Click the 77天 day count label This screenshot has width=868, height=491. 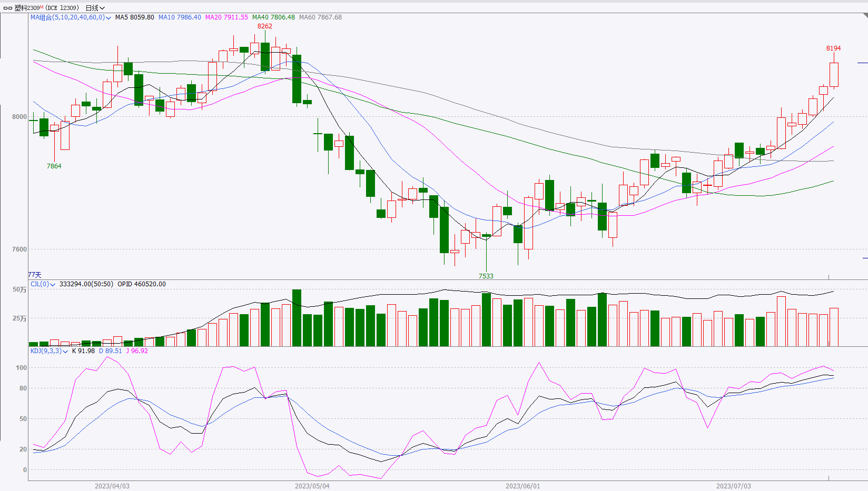coord(35,275)
